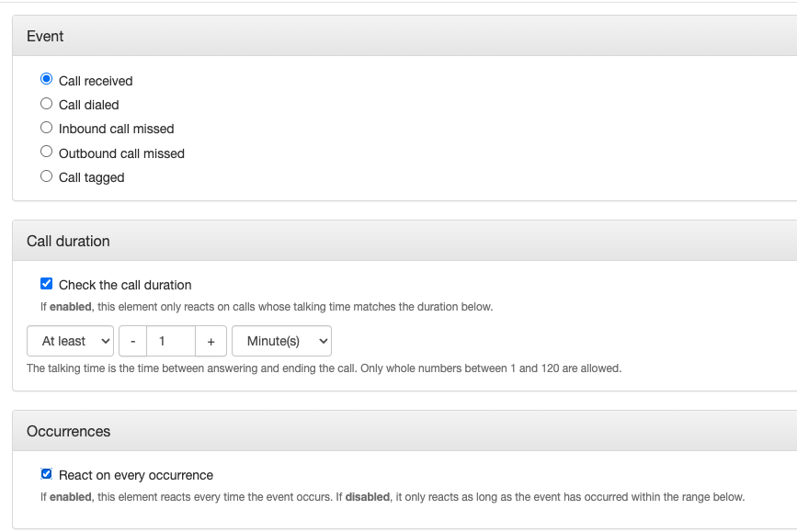
Task: Click the 'Inbound call missed' label text
Action: coord(117,129)
